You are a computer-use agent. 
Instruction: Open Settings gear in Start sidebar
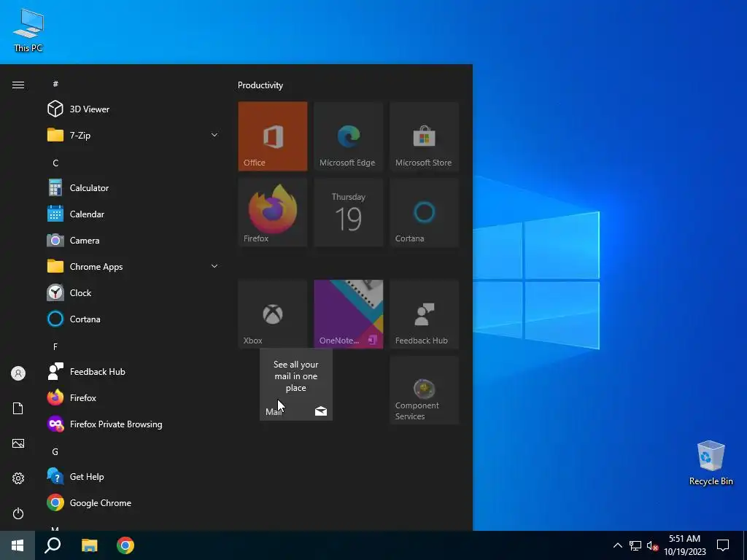click(x=18, y=478)
